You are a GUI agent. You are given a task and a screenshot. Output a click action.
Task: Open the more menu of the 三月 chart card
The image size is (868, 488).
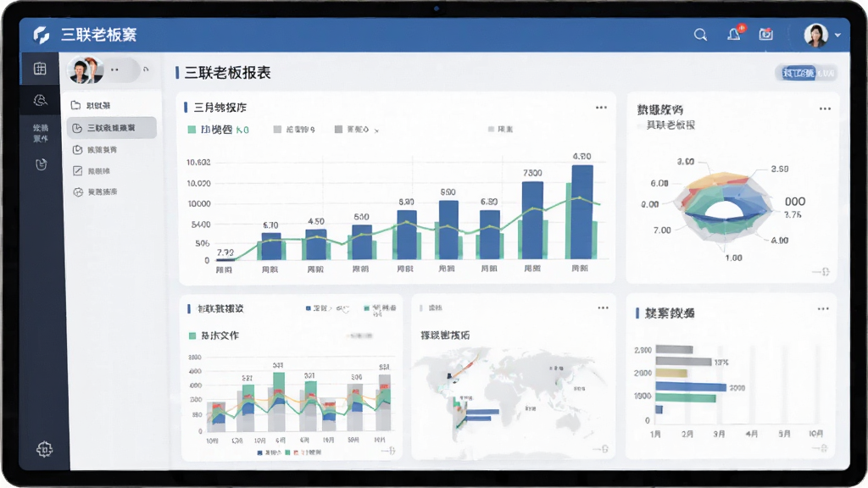tap(601, 108)
